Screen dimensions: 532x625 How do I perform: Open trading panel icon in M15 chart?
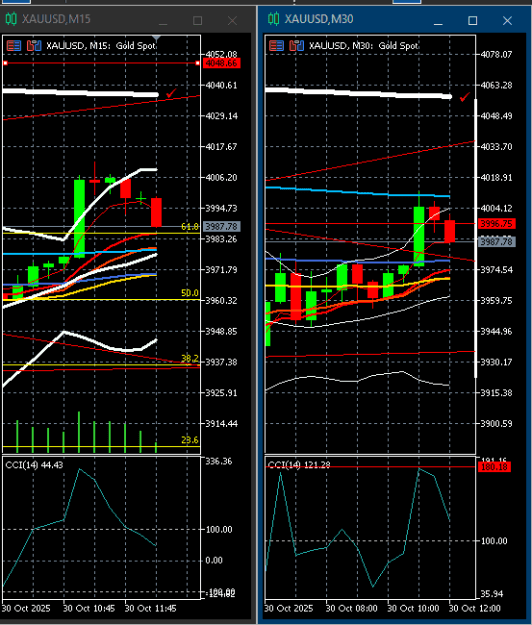tap(34, 46)
